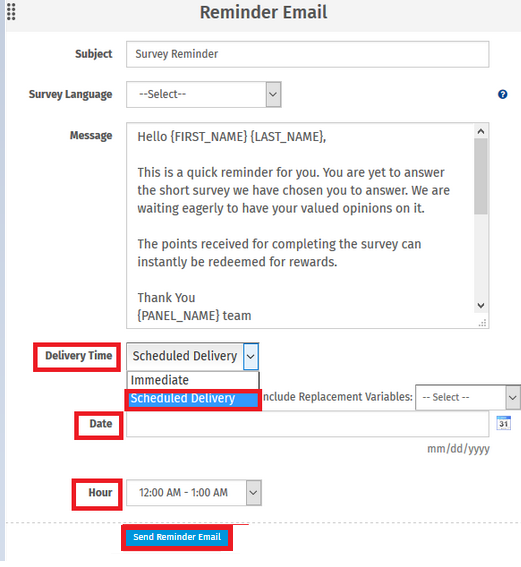Select the Immediate delivery option
This screenshot has width=521, height=567.
click(193, 380)
